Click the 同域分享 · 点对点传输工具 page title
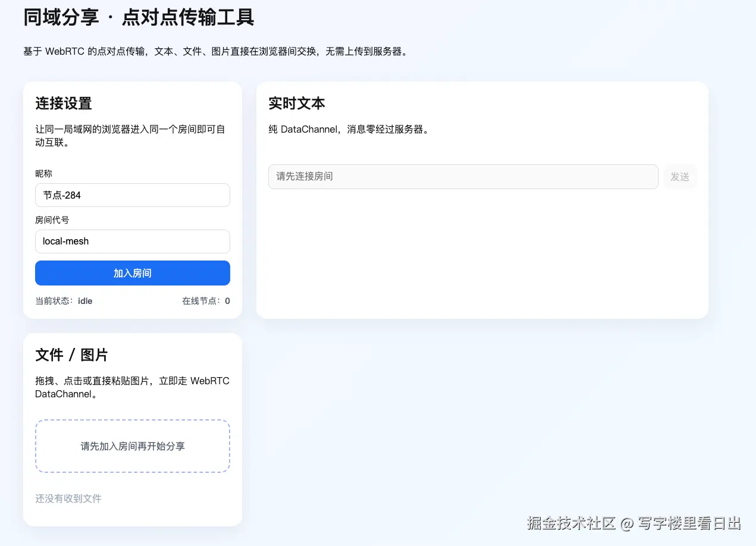756x546 pixels. click(139, 17)
